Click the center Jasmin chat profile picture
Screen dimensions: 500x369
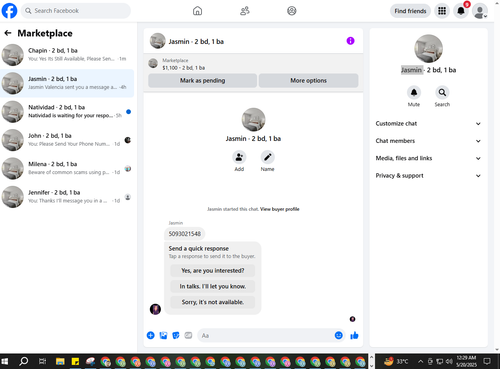(x=253, y=120)
